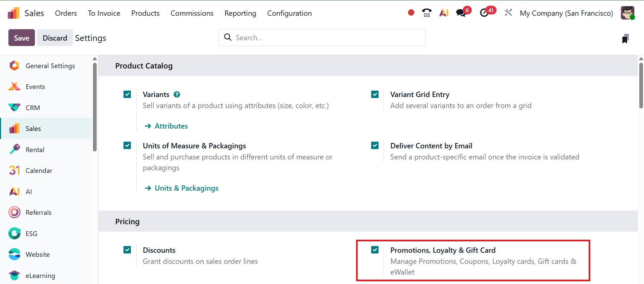Expand the Orders menu
The image size is (644, 284).
[x=66, y=13]
